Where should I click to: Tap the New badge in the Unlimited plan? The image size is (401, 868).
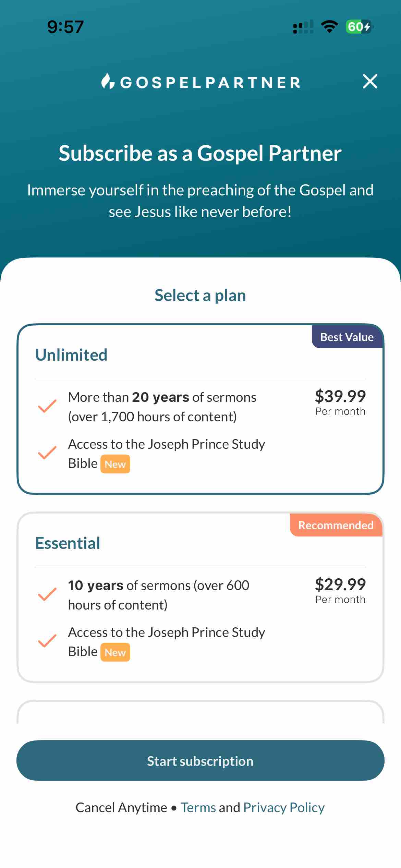(115, 464)
